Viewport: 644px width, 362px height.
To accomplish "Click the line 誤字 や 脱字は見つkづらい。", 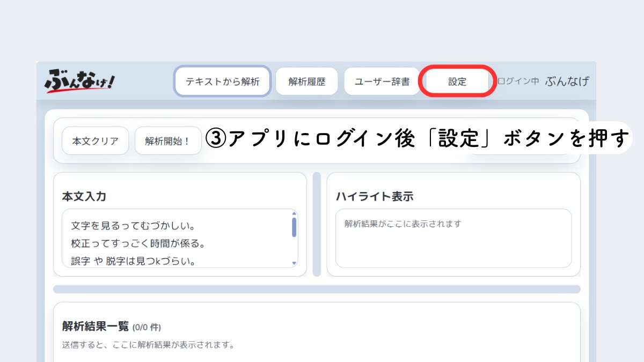I will tap(133, 261).
